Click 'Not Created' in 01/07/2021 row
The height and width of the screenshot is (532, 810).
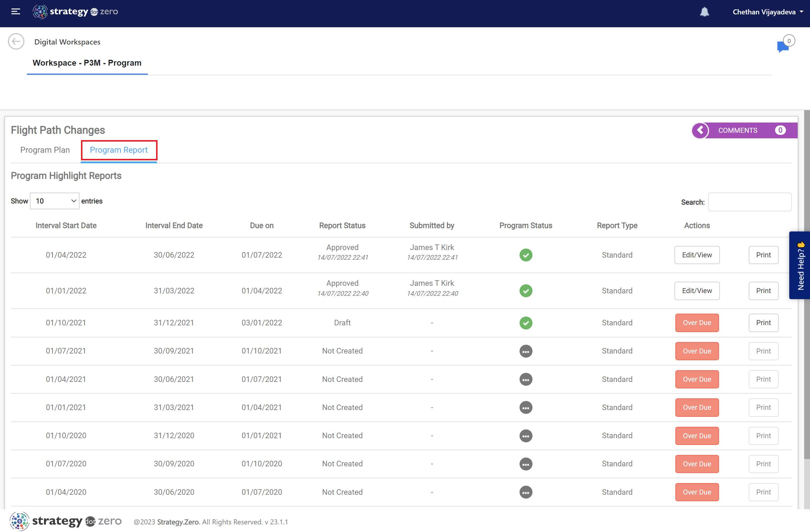tap(342, 351)
